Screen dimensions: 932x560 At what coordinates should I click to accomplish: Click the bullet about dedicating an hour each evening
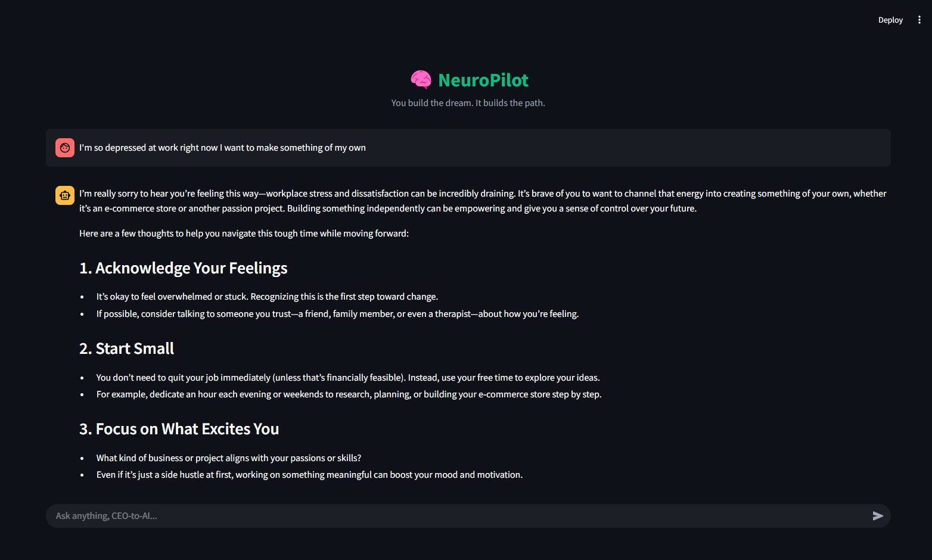(x=349, y=394)
